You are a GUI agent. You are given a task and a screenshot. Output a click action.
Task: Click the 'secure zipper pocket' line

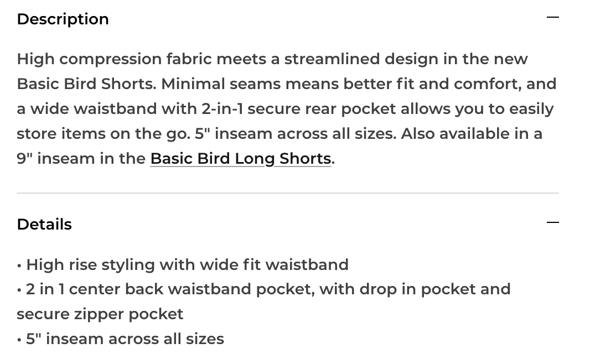tap(100, 314)
